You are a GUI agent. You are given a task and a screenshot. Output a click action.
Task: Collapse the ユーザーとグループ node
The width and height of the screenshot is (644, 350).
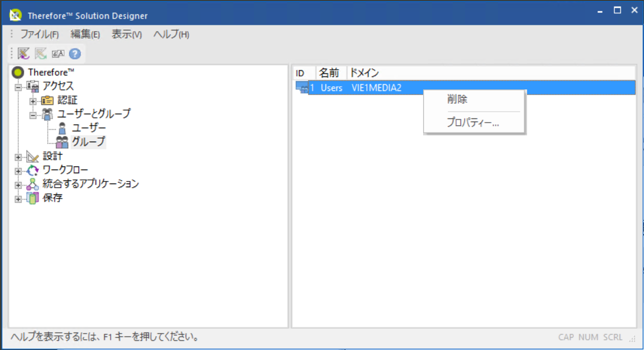33,115
